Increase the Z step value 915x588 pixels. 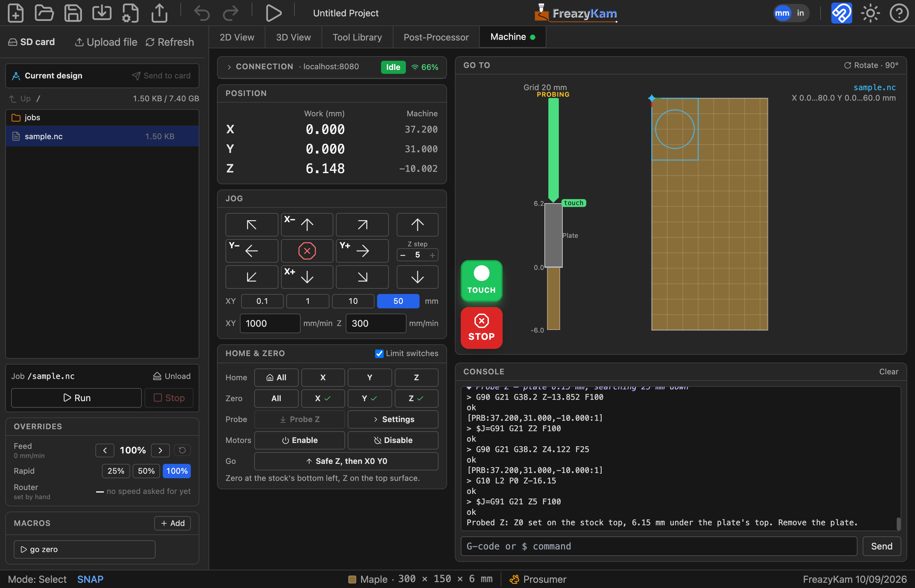click(432, 255)
